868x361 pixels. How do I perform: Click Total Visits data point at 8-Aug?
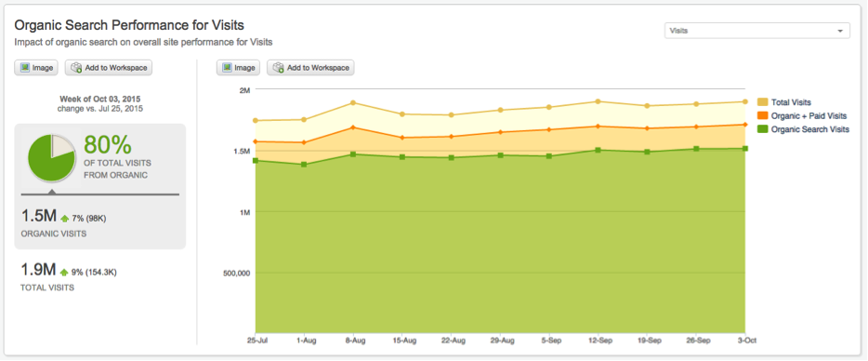(x=353, y=102)
